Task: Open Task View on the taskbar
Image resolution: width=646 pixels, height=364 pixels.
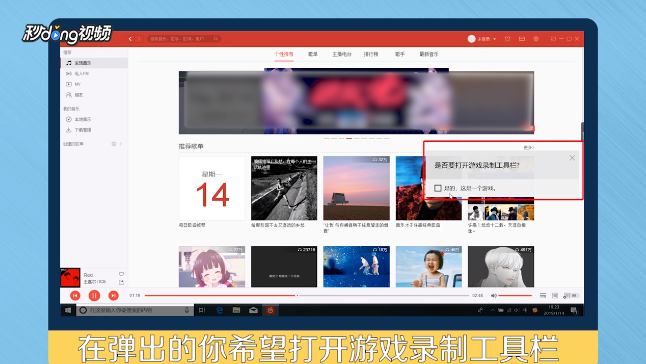Action: click(x=202, y=310)
